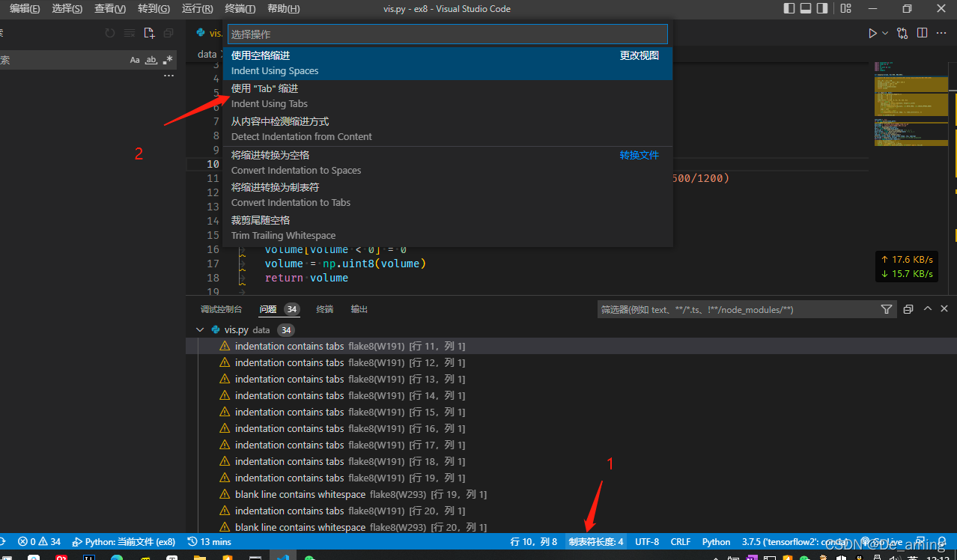Click CRLF line ending in status bar
Viewport: 957px width, 560px height.
pyautogui.click(x=681, y=541)
